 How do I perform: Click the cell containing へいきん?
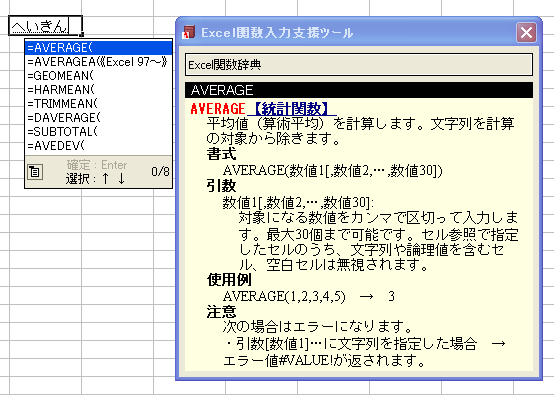pyautogui.click(x=45, y=26)
